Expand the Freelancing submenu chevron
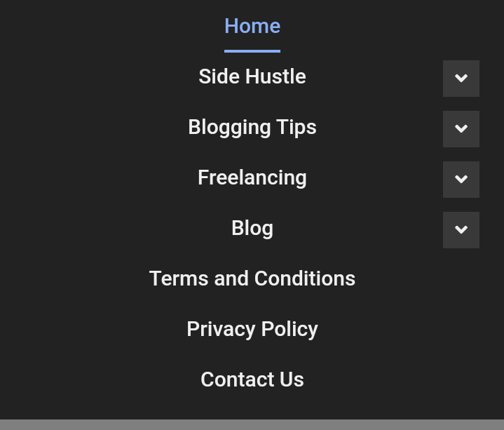Viewport: 504px width, 430px height. point(461,179)
